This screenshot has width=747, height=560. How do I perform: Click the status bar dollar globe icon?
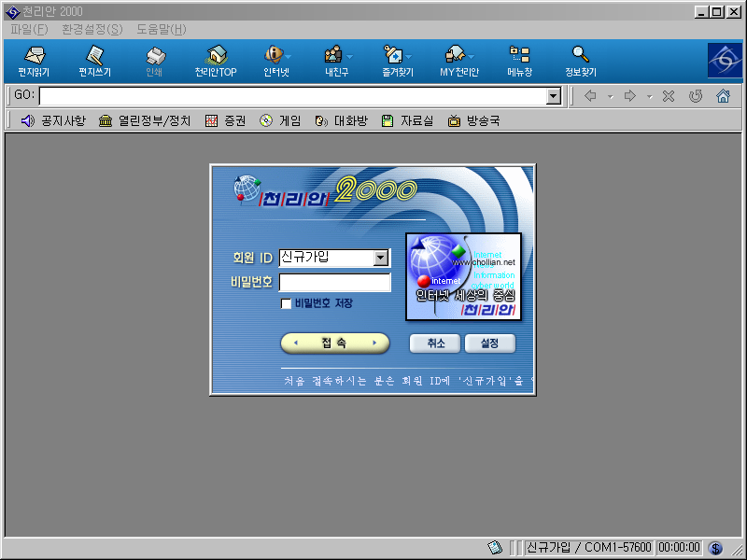715,548
